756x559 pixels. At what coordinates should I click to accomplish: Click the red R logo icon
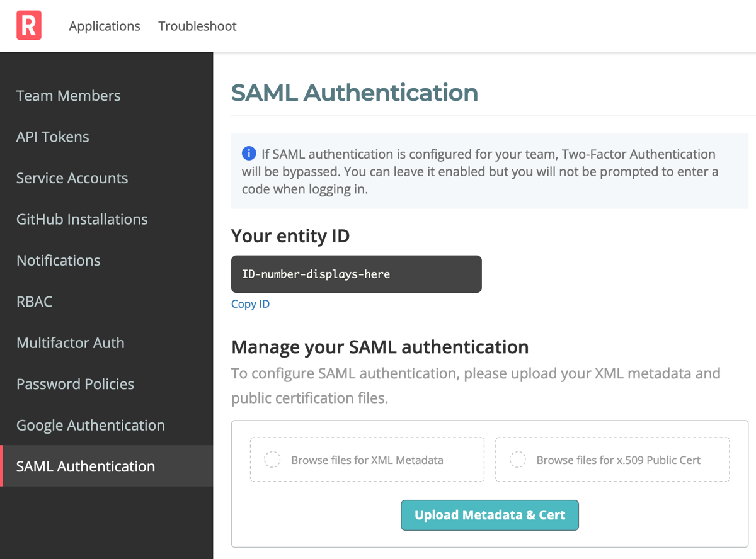[28, 25]
